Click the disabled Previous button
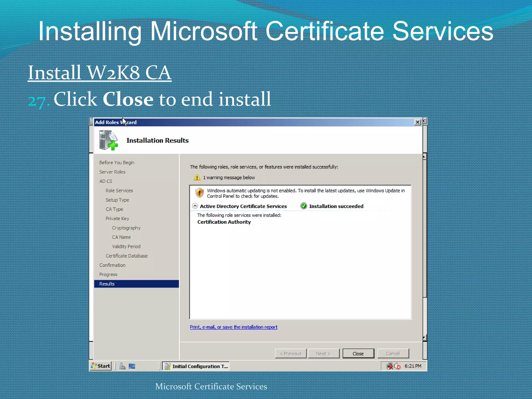Viewport: 532px width, 399px height. tap(291, 354)
